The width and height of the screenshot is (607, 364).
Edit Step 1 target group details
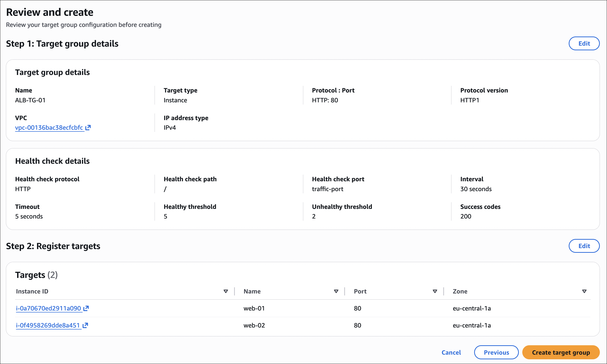click(584, 43)
